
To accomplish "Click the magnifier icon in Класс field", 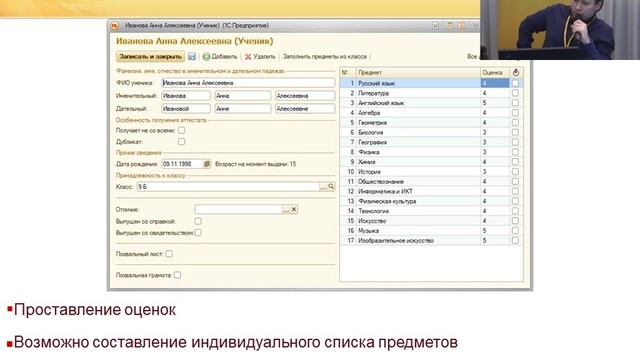I will point(331,187).
